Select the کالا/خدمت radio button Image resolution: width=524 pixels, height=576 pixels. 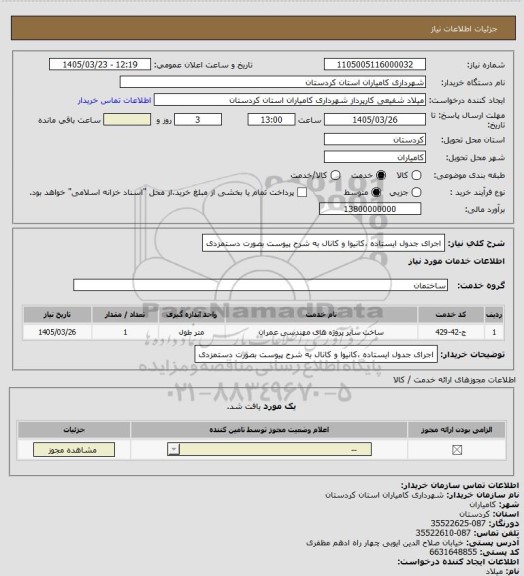click(335, 175)
